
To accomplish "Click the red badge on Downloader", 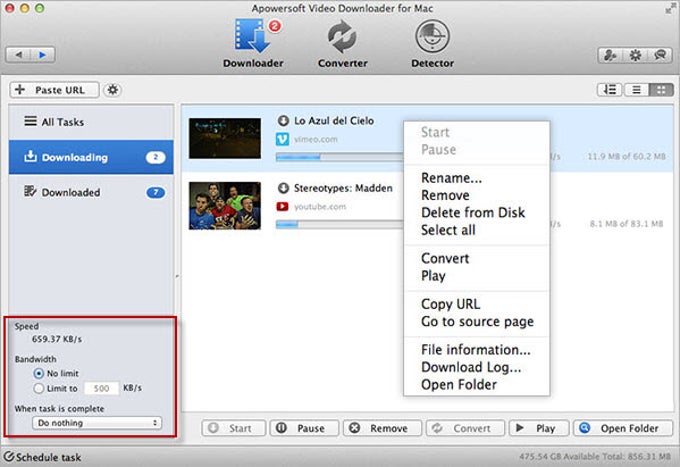I will 275,26.
